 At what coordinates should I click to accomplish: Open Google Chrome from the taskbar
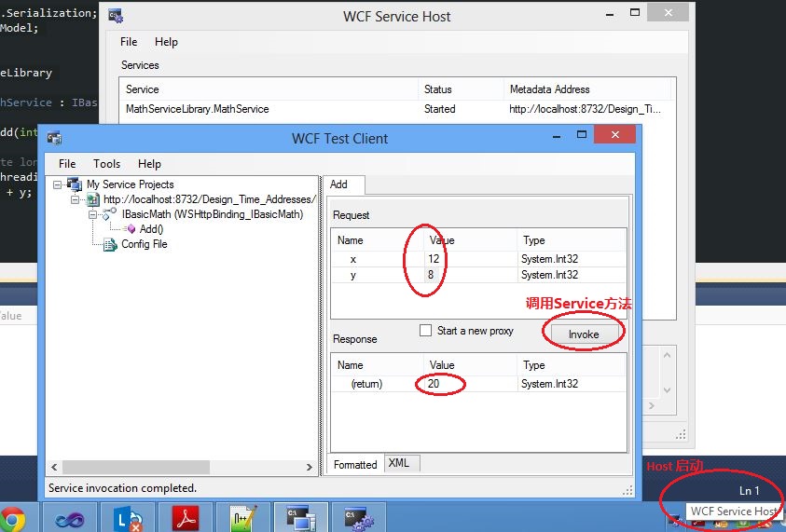12,519
